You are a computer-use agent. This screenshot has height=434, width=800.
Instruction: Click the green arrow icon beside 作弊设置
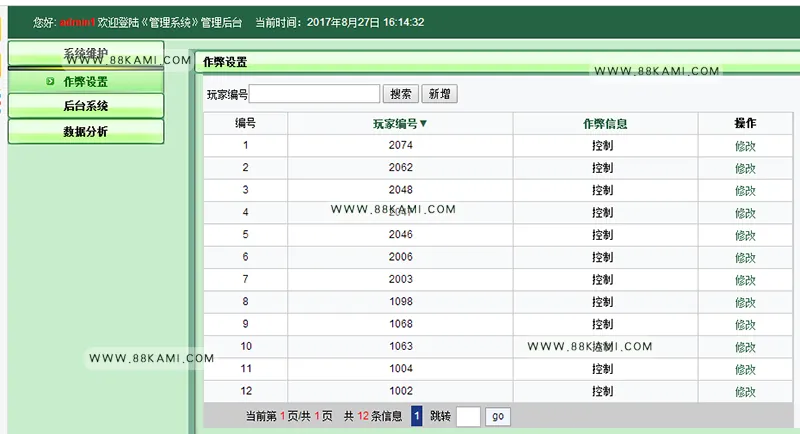[x=50, y=81]
